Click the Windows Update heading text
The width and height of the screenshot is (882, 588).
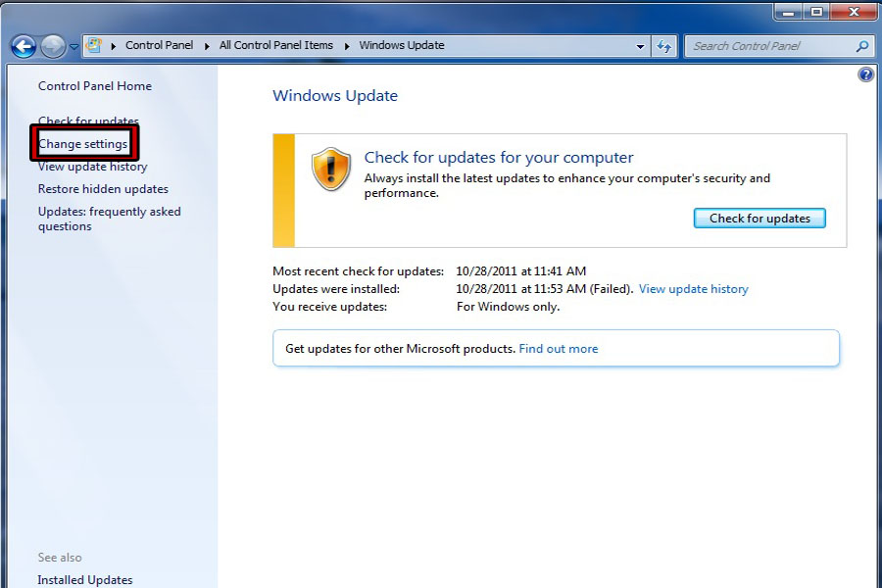click(x=335, y=96)
